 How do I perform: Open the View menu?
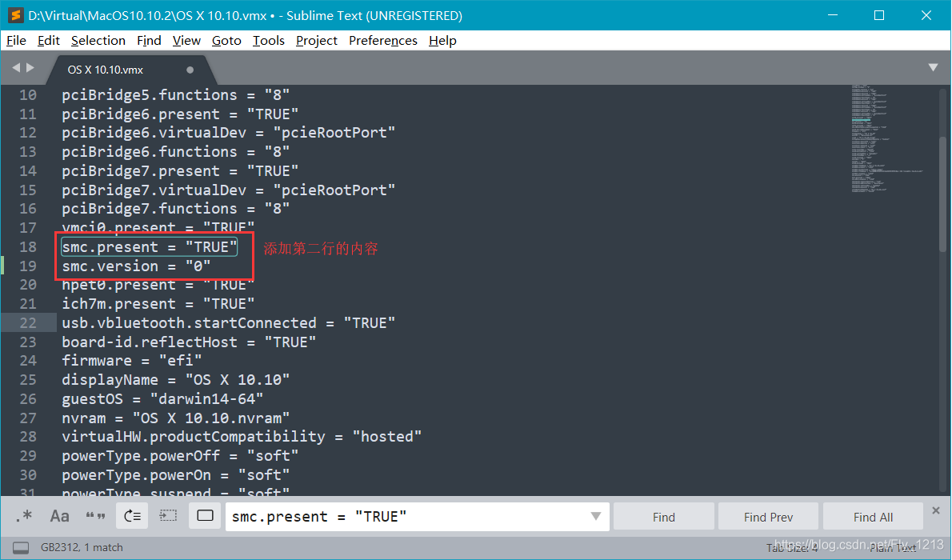click(x=186, y=41)
